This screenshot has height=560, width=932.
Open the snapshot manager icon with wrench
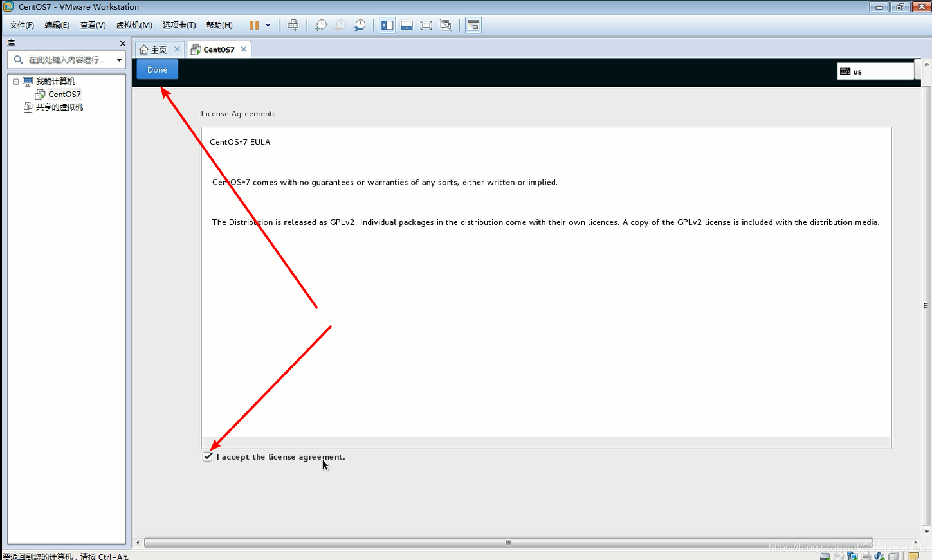point(360,25)
